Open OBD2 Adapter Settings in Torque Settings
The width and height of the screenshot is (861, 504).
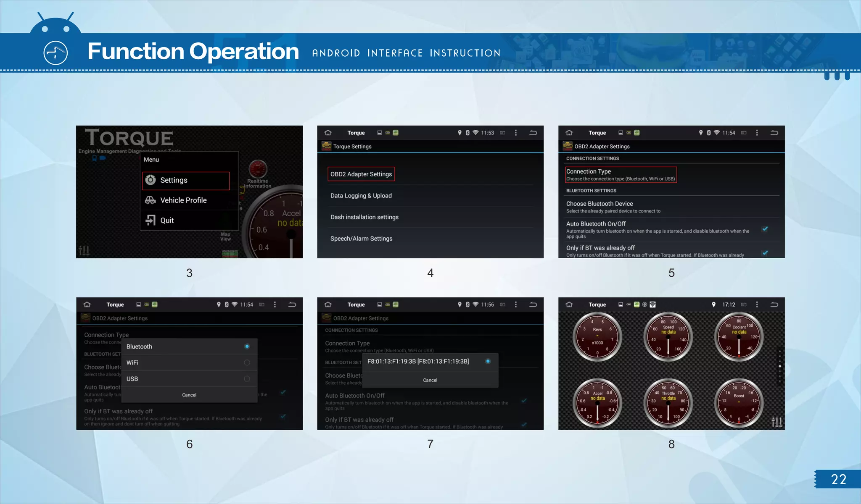pos(361,174)
